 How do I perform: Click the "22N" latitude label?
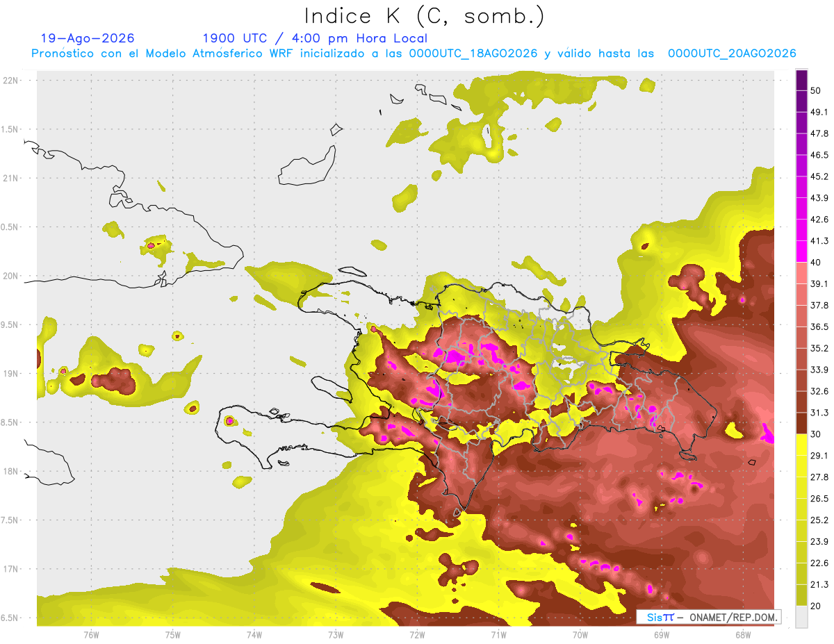[12, 80]
